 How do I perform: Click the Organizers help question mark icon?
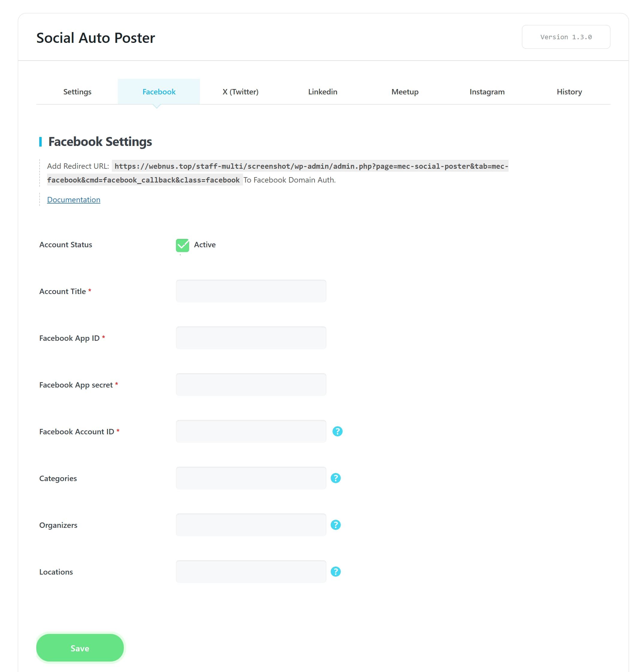coord(335,525)
